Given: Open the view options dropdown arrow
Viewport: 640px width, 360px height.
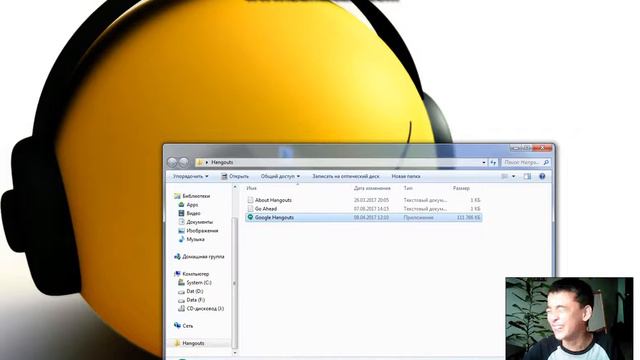Looking at the screenshot, I should (x=513, y=176).
